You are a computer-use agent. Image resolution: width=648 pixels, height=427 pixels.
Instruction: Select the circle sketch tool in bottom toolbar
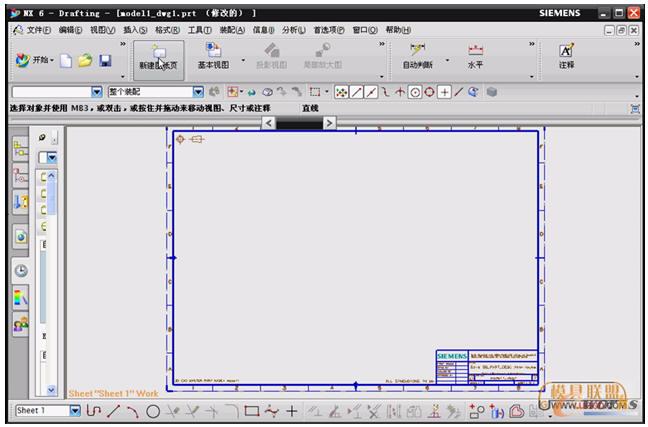click(153, 411)
